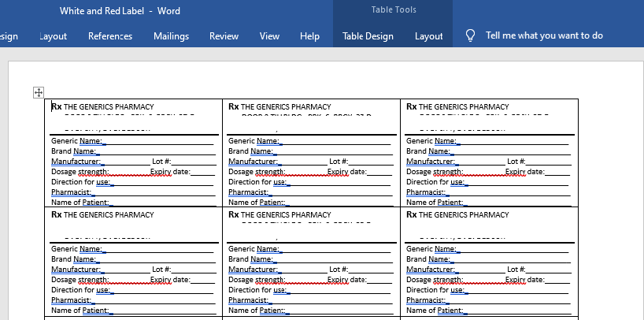Select the View ribbon tab
This screenshot has width=644, height=320.
point(269,36)
